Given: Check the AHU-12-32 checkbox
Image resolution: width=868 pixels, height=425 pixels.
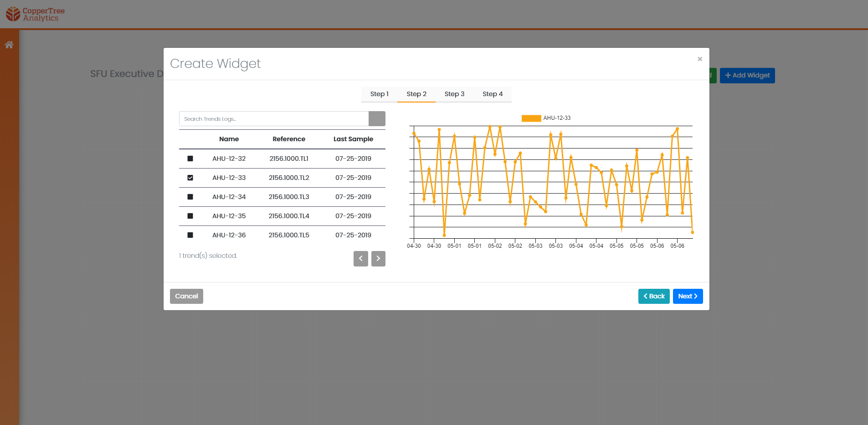Looking at the screenshot, I should [x=190, y=159].
